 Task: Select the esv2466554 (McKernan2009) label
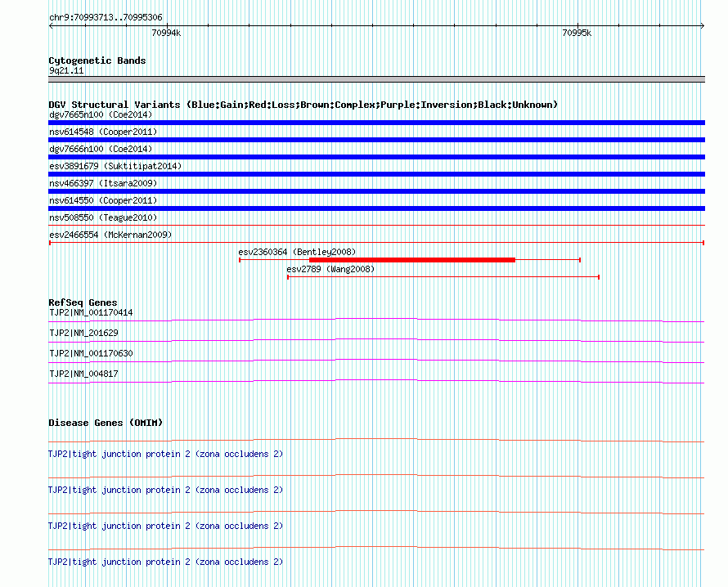click(110, 235)
